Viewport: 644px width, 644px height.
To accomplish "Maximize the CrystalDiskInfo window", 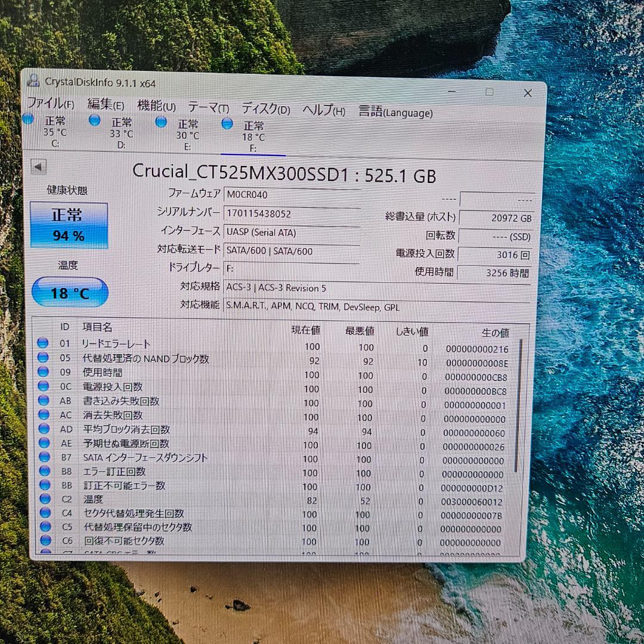I will click(x=489, y=92).
